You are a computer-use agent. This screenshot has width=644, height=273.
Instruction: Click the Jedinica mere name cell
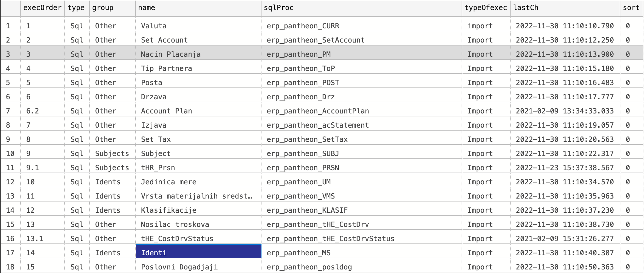click(198, 182)
